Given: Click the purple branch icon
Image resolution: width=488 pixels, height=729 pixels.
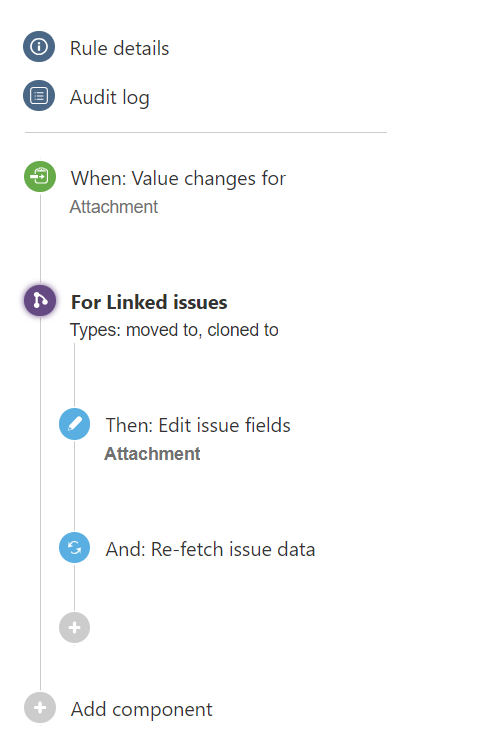Looking at the screenshot, I should (40, 300).
